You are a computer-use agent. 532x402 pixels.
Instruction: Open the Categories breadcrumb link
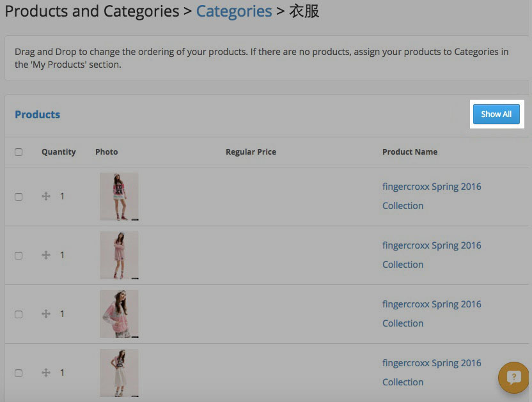[x=234, y=12]
